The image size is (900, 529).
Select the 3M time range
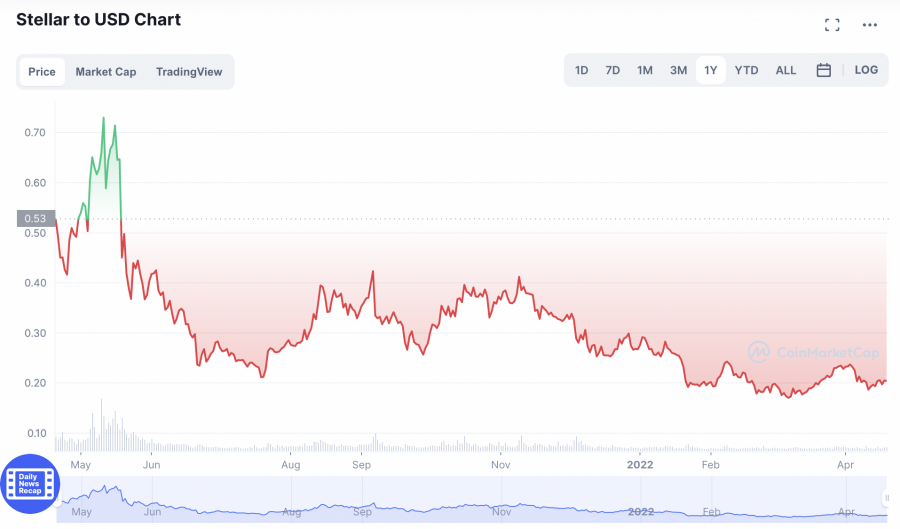(678, 70)
